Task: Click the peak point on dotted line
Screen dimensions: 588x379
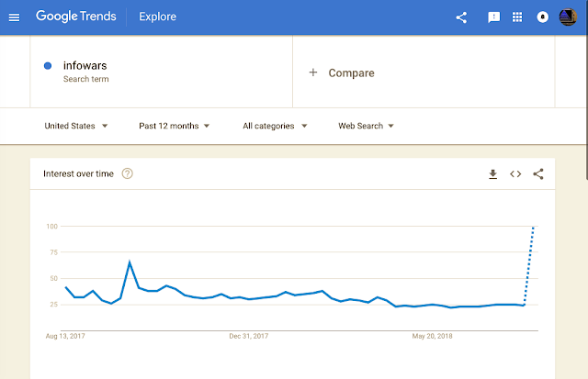Action: pos(533,227)
